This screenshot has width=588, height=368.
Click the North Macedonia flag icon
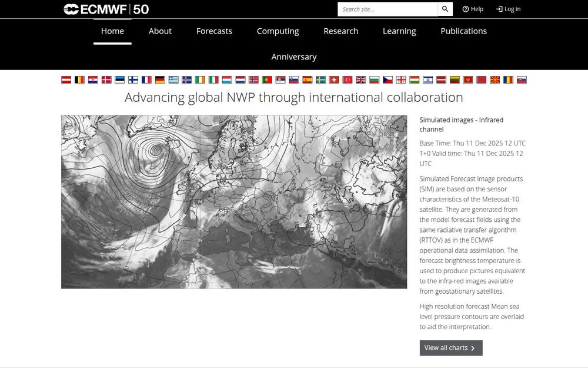pyautogui.click(x=495, y=79)
